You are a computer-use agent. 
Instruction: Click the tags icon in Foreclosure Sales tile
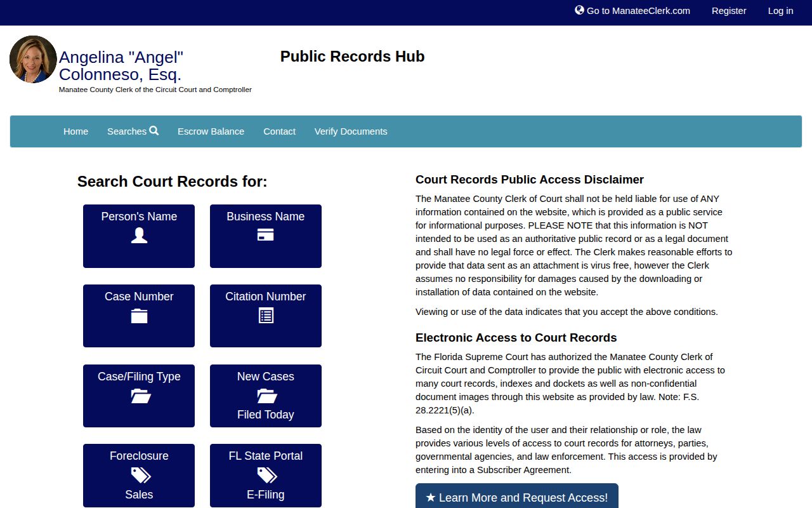pyautogui.click(x=140, y=475)
